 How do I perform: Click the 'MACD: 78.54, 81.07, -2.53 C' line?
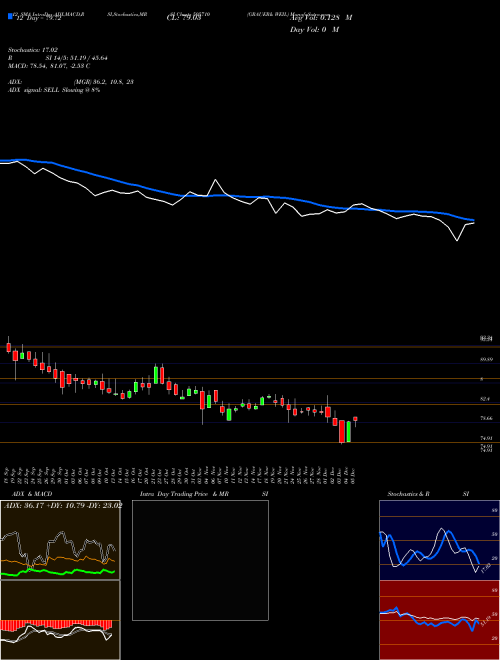tap(49, 66)
